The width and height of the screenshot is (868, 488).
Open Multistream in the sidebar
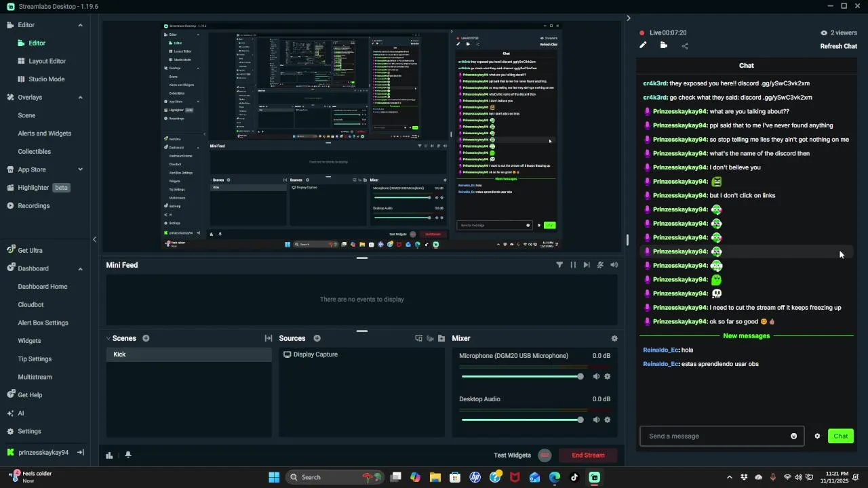point(35,378)
